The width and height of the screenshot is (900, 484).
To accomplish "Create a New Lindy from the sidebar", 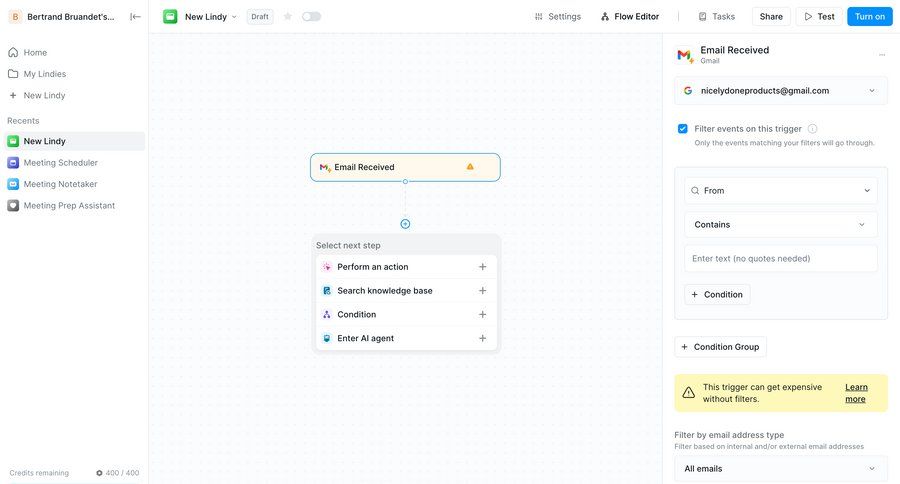I will click(x=75, y=95).
